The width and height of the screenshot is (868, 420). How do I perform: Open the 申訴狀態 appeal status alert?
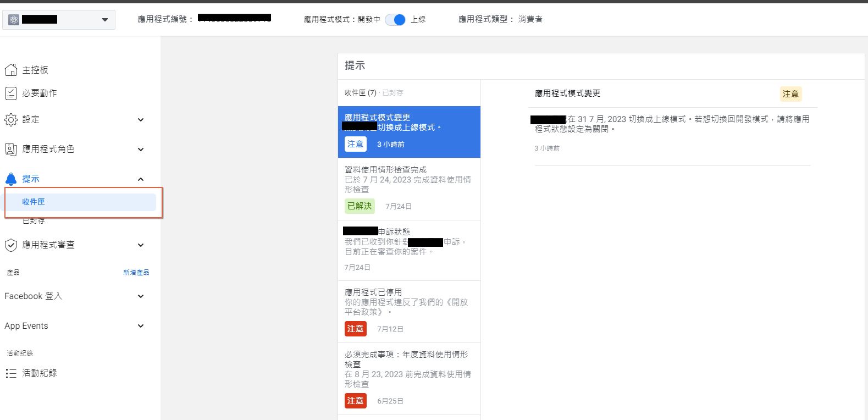(409, 251)
